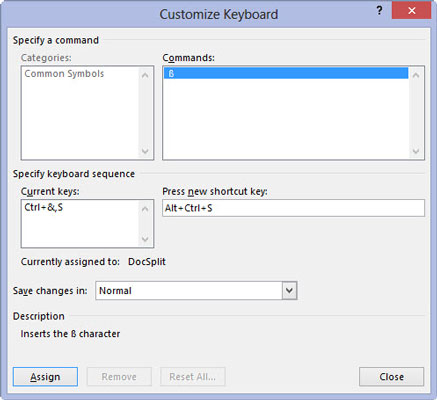Click the Remove button
Viewport: 437px width, 400px height.
point(119,377)
